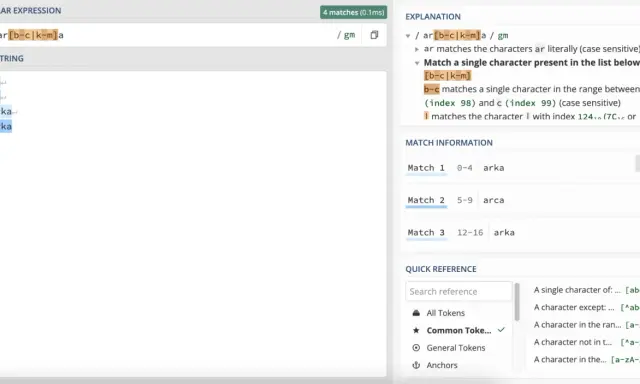The width and height of the screenshot is (640, 384).
Task: Select the [b-c|k-m] token in explanation
Action: point(447,75)
